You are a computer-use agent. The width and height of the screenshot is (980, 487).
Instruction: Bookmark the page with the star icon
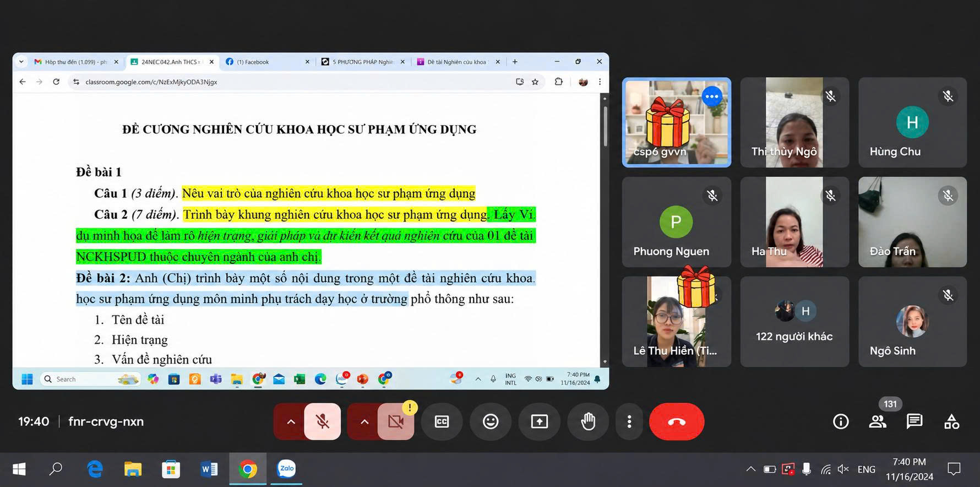[x=535, y=82]
